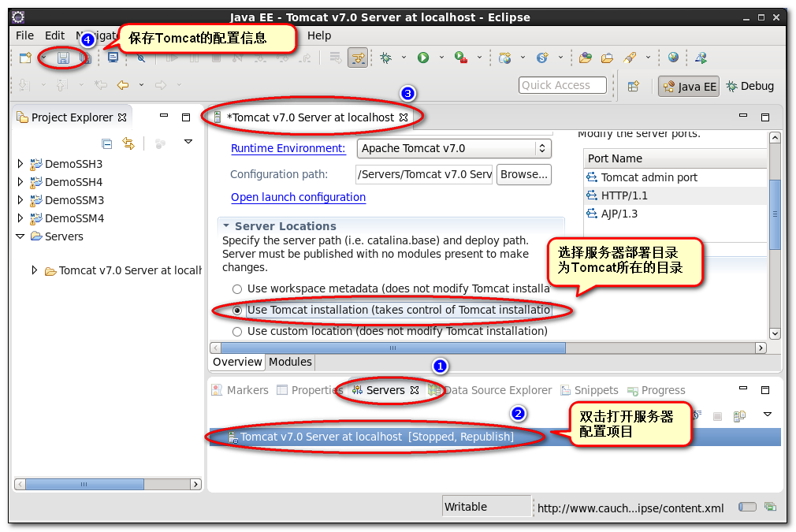Run the application with green play icon
Screen dimensions: 796x532
pyautogui.click(x=423, y=58)
